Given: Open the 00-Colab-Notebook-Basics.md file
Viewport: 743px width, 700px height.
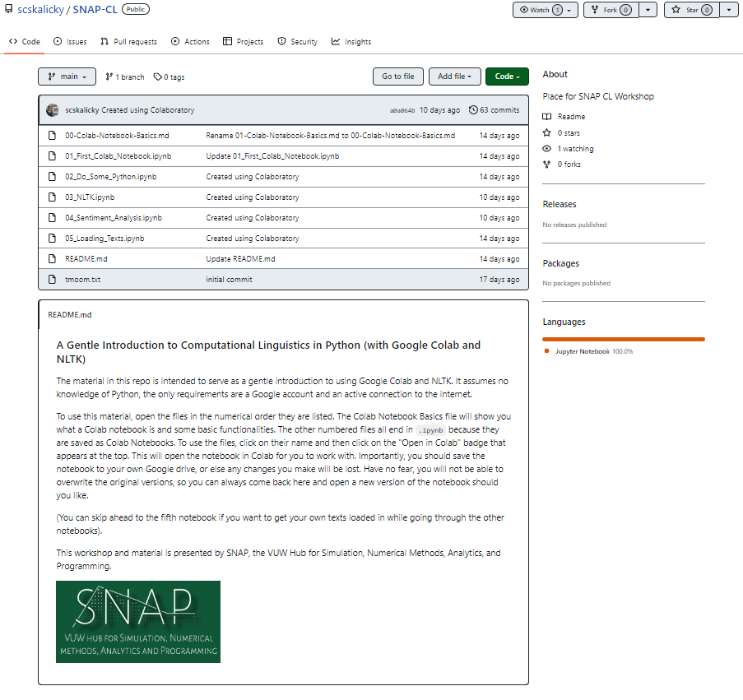Looking at the screenshot, I should (x=117, y=136).
